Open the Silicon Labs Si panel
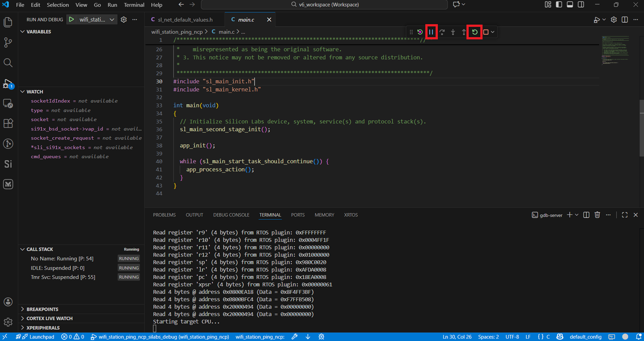644x341 pixels. click(8, 164)
